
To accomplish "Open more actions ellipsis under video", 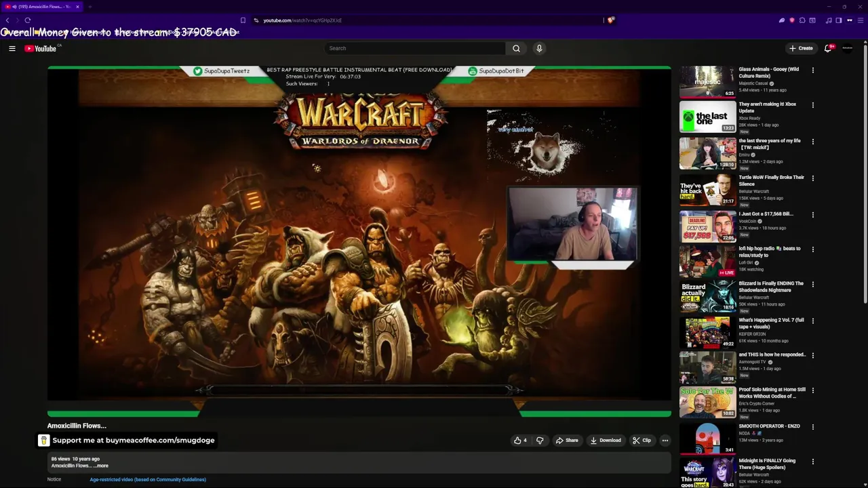I will tap(665, 441).
